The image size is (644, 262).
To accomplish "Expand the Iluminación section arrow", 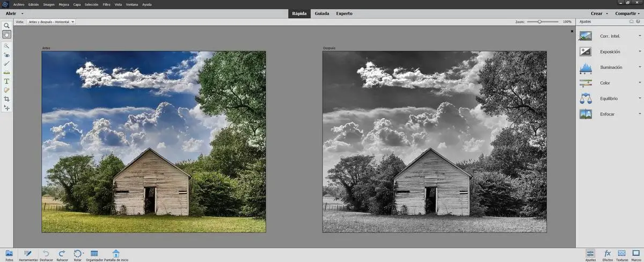I will point(640,68).
